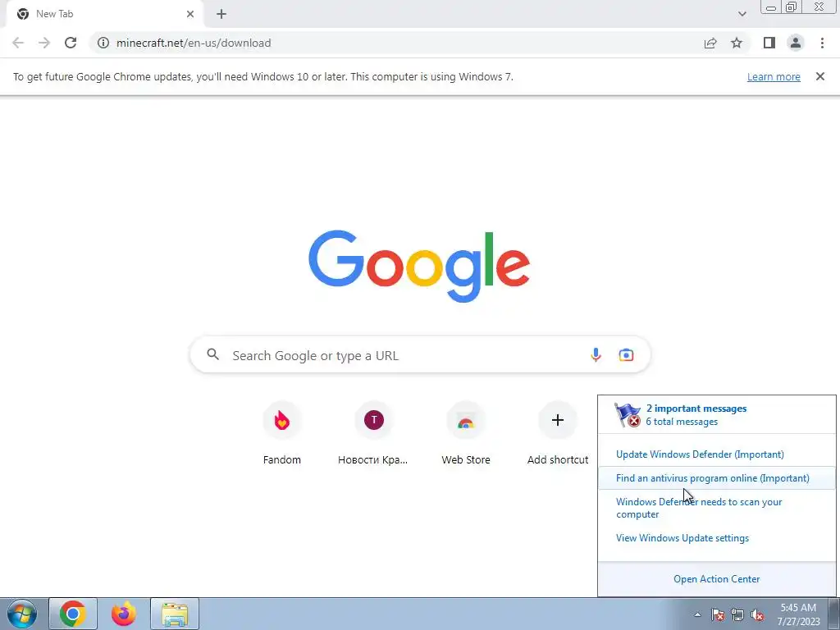The width and height of the screenshot is (840, 630).
Task: Open a new tab with the plus button
Action: click(x=221, y=14)
